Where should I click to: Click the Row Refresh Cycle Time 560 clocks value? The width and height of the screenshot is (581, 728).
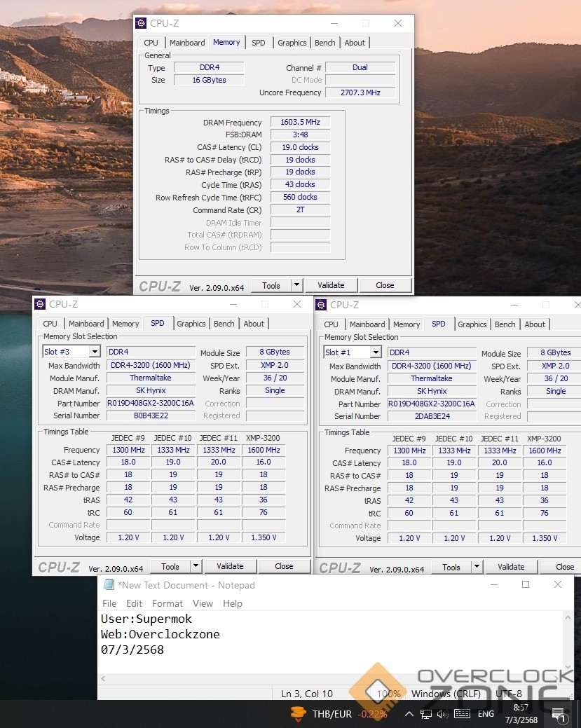[300, 197]
